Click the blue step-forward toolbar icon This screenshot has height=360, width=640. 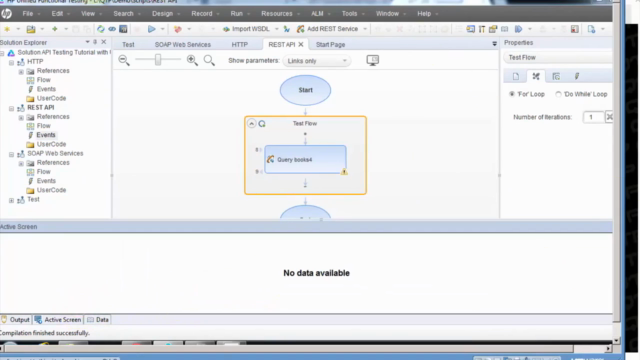[518, 29]
